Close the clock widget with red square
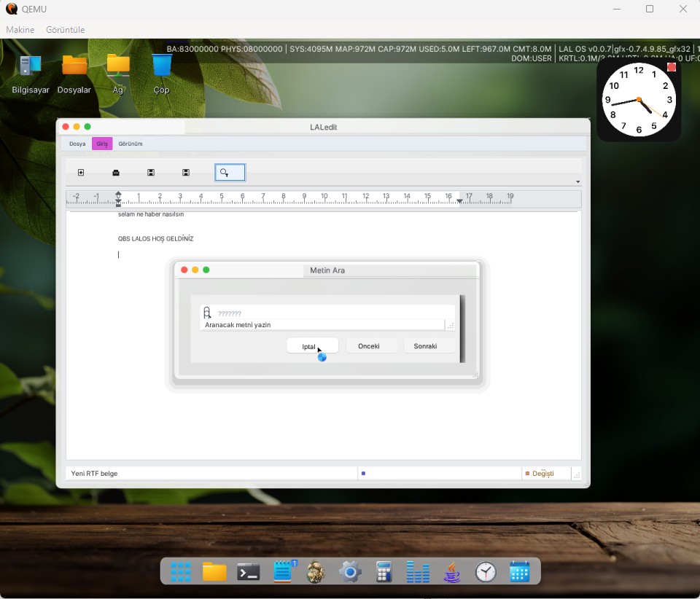The image size is (700, 599). 672,67
